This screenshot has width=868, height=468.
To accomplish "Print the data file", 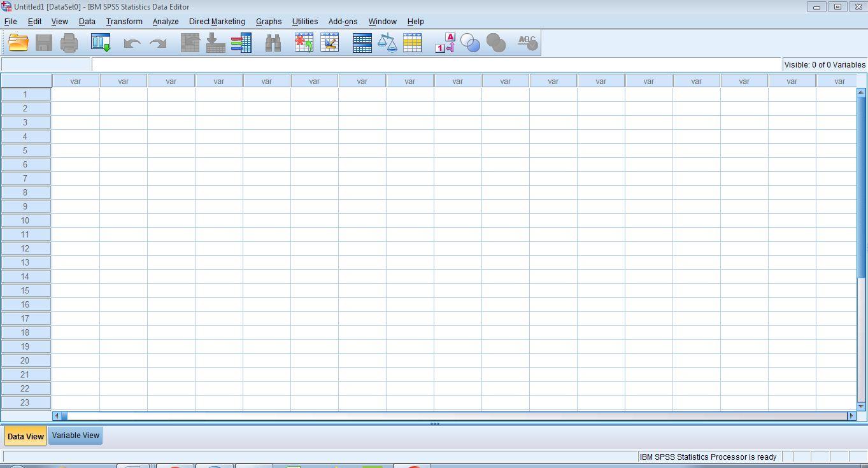I will (69, 42).
